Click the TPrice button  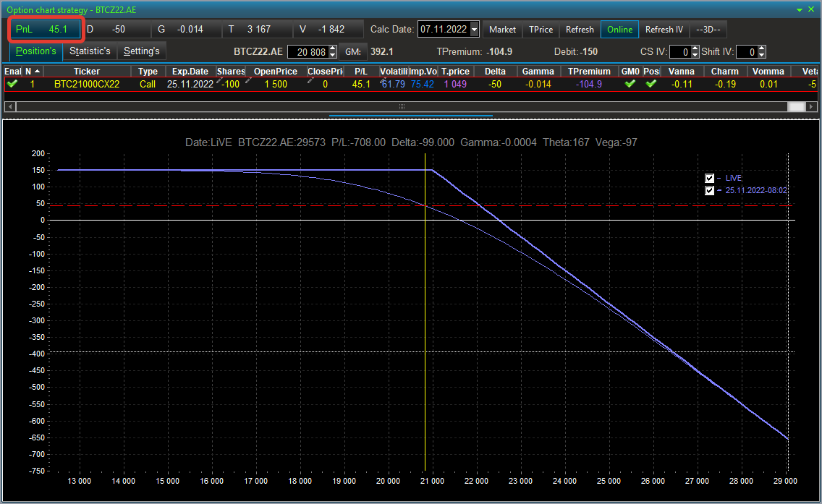pyautogui.click(x=541, y=30)
